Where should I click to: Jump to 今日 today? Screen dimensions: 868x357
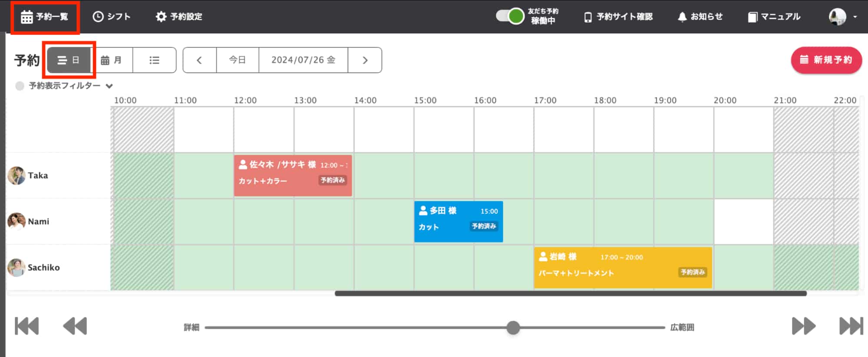[x=238, y=60]
